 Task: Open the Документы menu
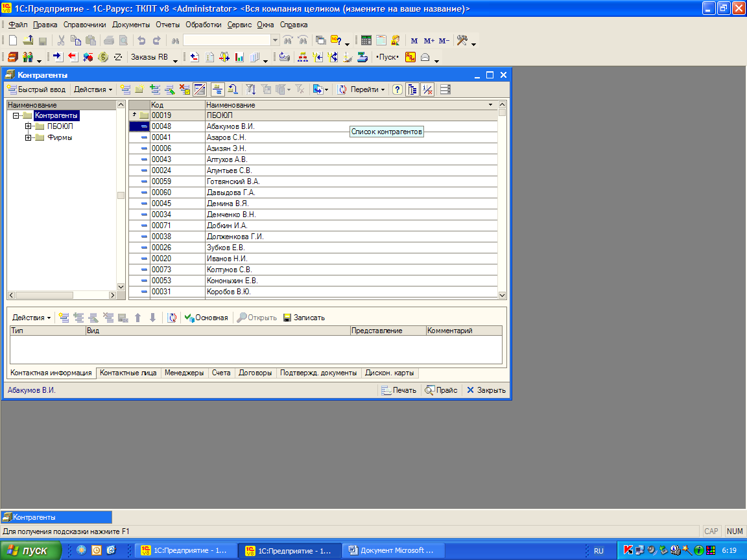tap(131, 25)
